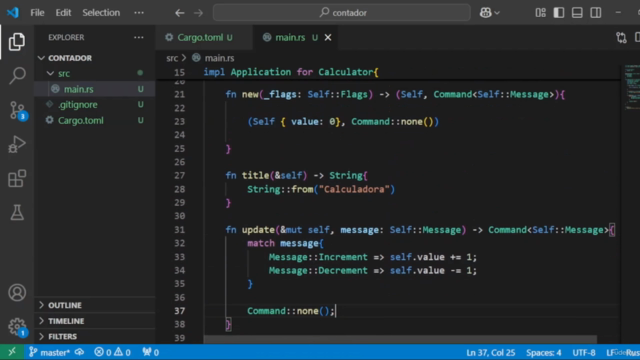Viewport: 640px width, 360px height.
Task: Select .gitignore in the explorer tree
Action: point(78,105)
